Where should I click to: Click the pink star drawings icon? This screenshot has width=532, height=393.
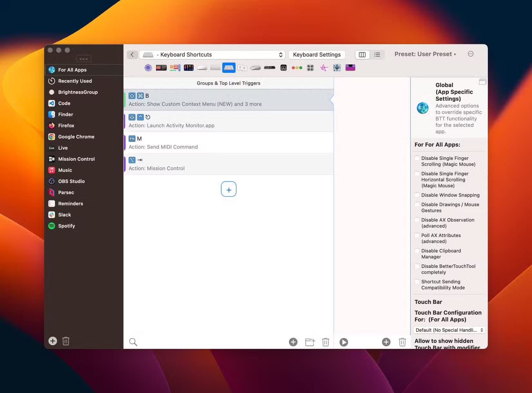click(x=324, y=68)
